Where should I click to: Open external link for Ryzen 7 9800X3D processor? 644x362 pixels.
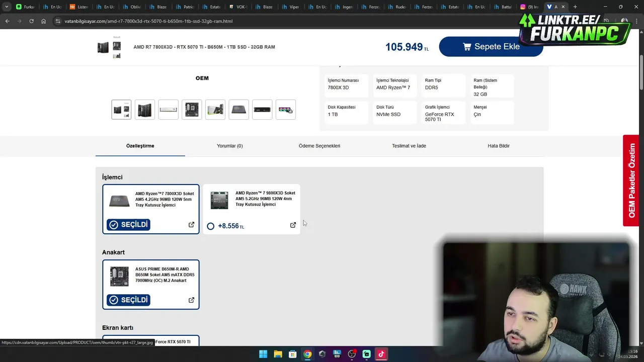coord(293,225)
